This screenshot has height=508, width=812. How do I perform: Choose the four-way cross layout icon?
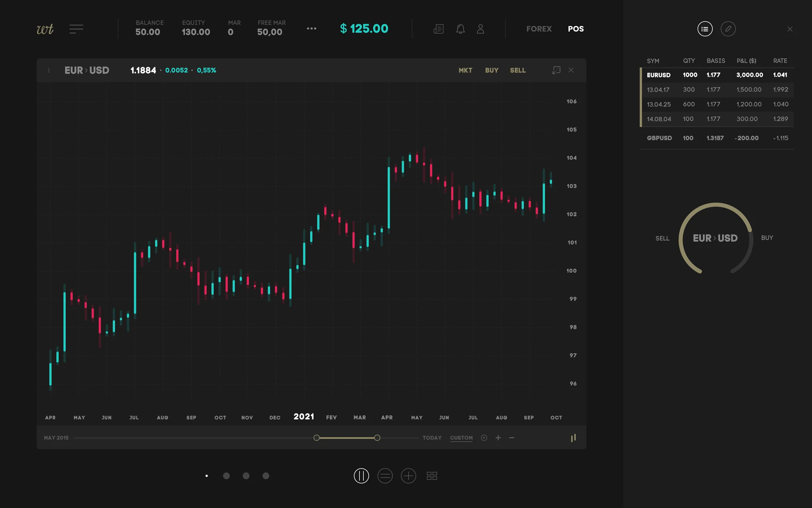point(408,476)
